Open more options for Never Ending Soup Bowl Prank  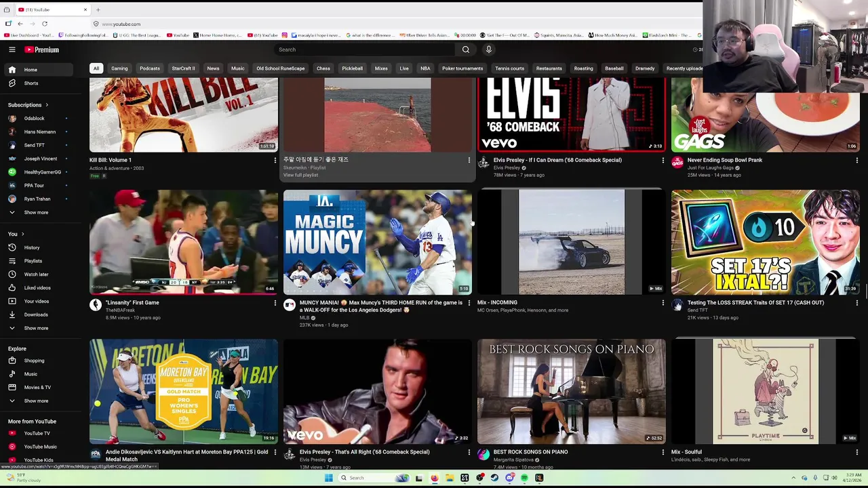tap(856, 161)
